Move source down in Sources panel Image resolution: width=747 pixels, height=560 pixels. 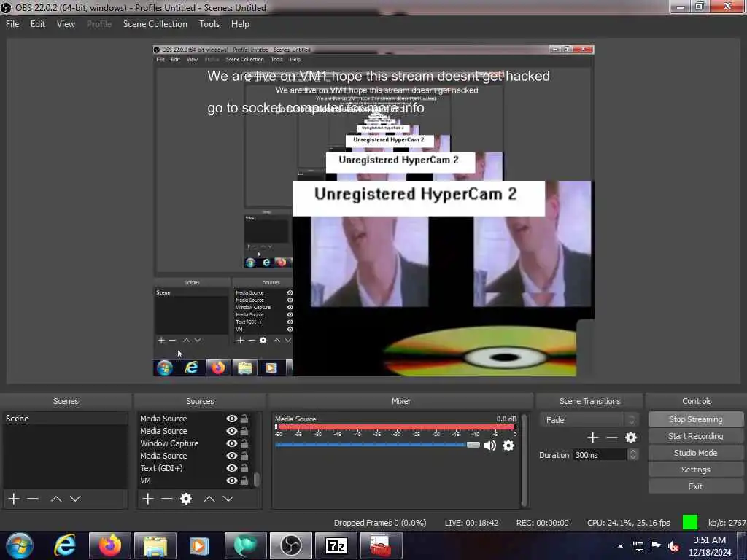point(228,499)
